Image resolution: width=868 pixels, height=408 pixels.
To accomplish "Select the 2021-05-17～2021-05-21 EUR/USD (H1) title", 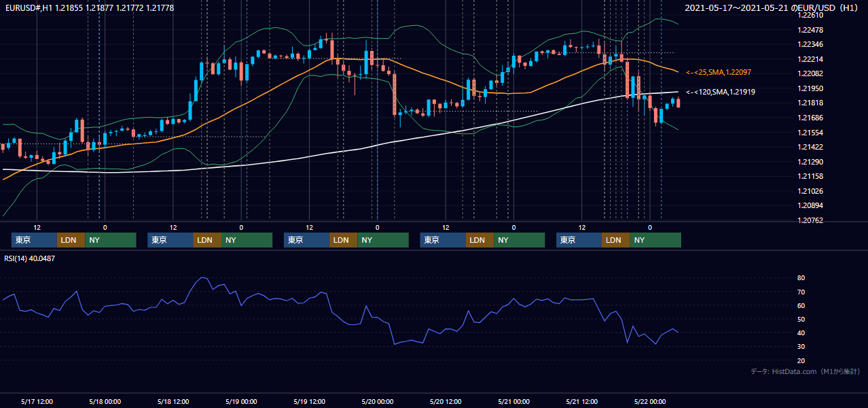I will (773, 7).
